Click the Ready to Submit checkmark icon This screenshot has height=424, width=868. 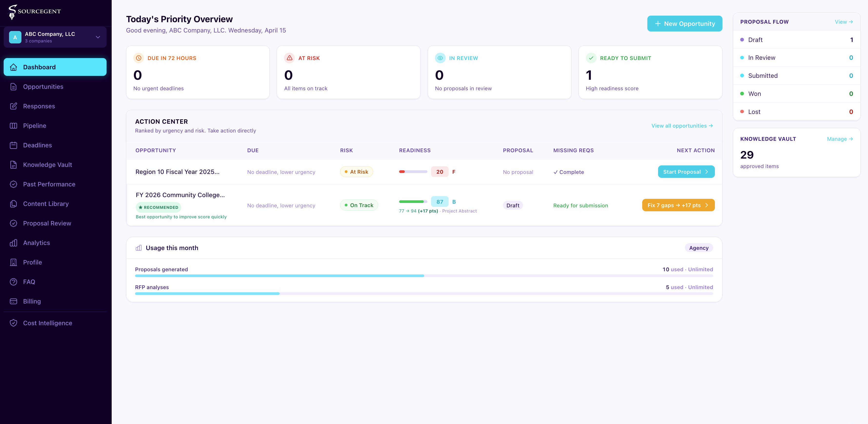591,58
